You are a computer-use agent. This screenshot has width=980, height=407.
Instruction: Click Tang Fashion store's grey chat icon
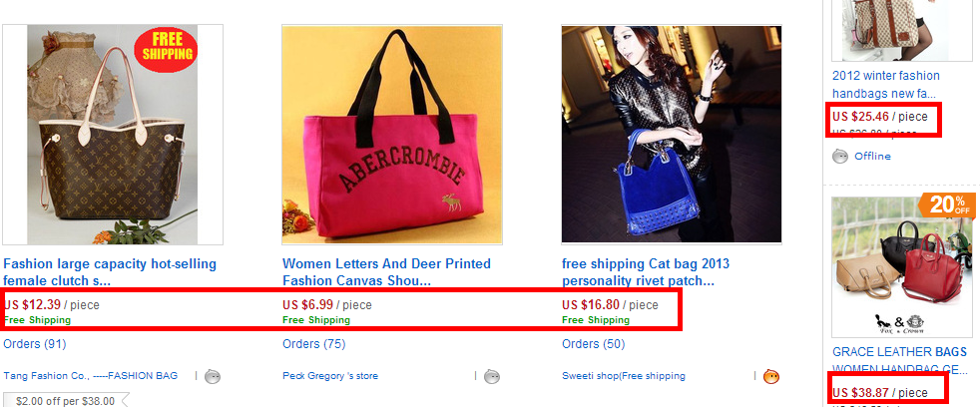[212, 376]
